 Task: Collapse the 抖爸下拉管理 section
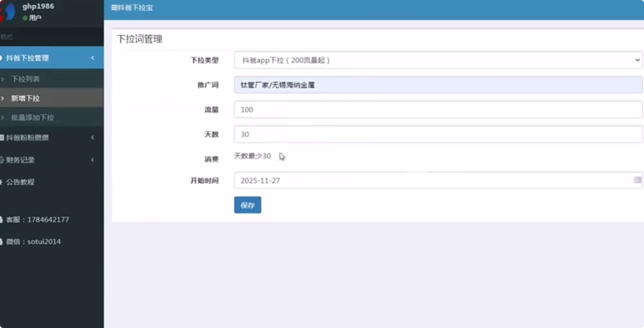[92, 58]
